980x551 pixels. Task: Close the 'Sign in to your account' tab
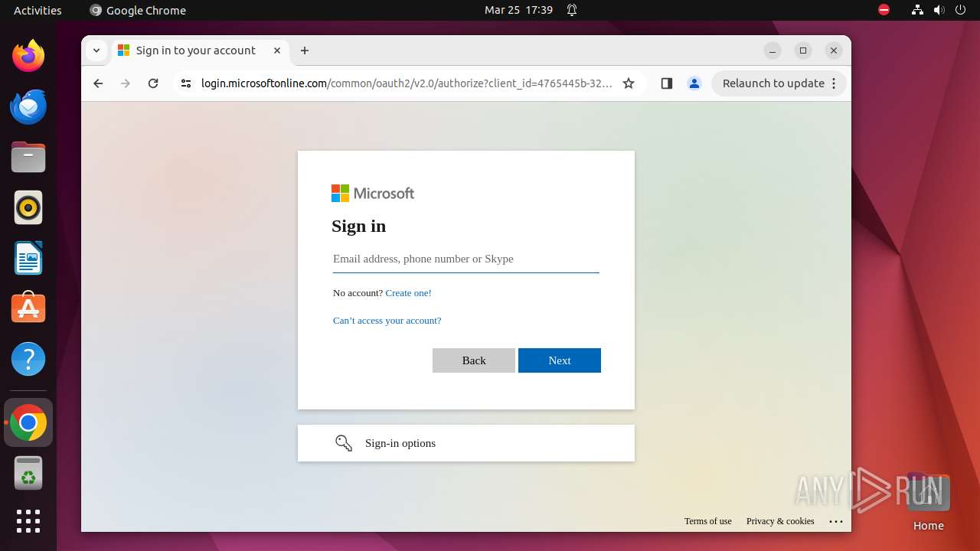[277, 51]
